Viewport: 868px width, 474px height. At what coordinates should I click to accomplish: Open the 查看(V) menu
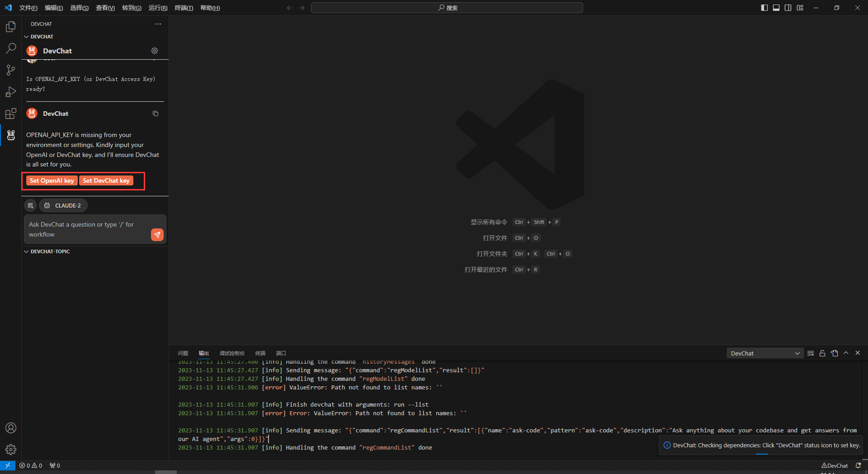[105, 8]
